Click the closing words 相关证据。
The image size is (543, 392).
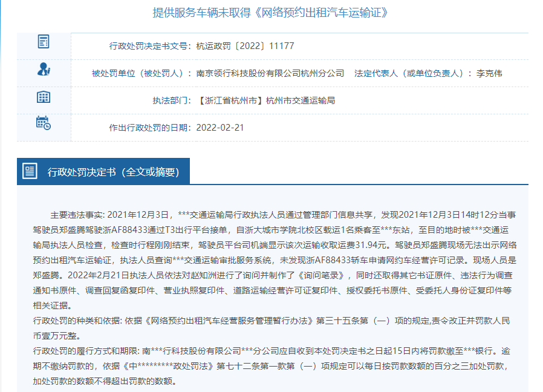point(53,305)
